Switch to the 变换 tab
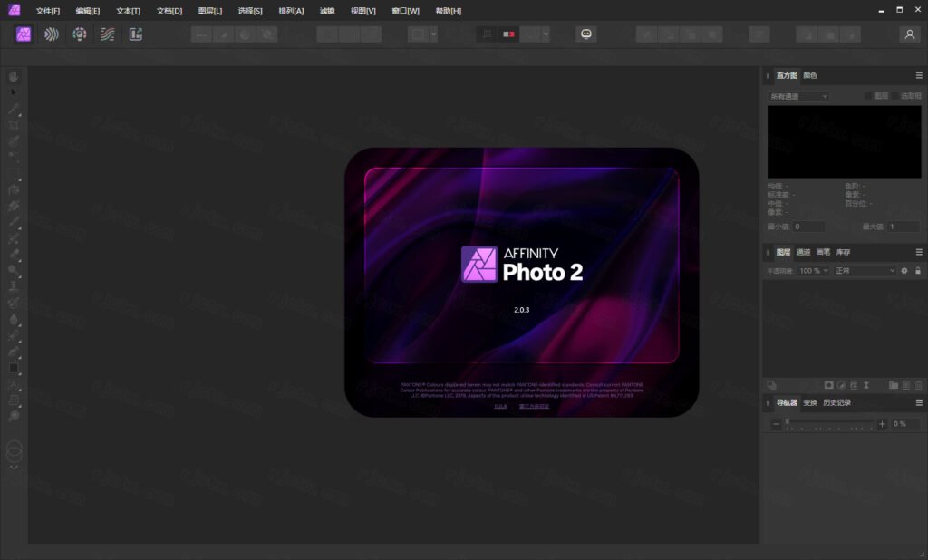This screenshot has height=560, width=928. tap(810, 402)
